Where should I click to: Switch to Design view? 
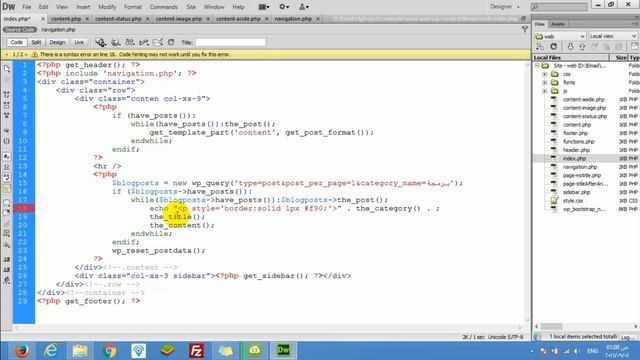click(57, 42)
